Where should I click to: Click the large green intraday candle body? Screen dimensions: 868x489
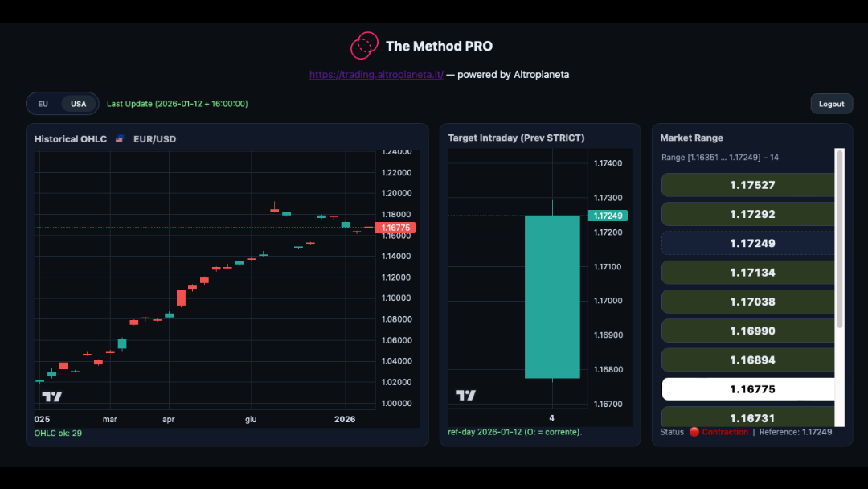552,296
